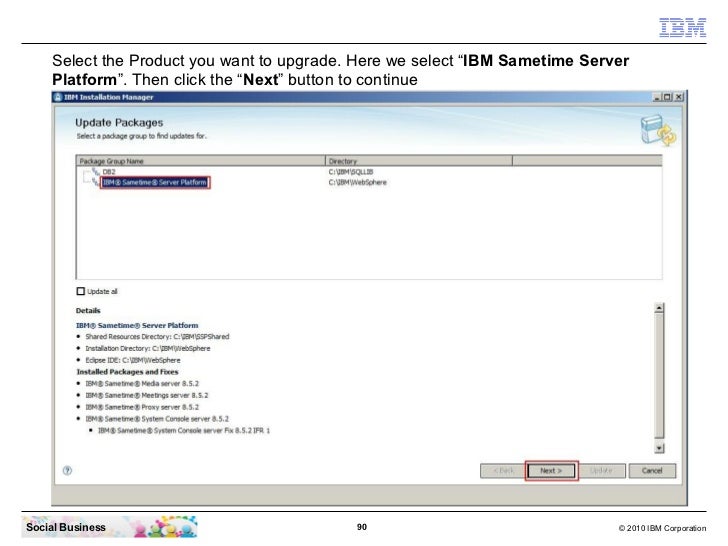The image size is (728, 546).
Task: Minimize the IBM Installation Manager window
Action: tap(657, 97)
